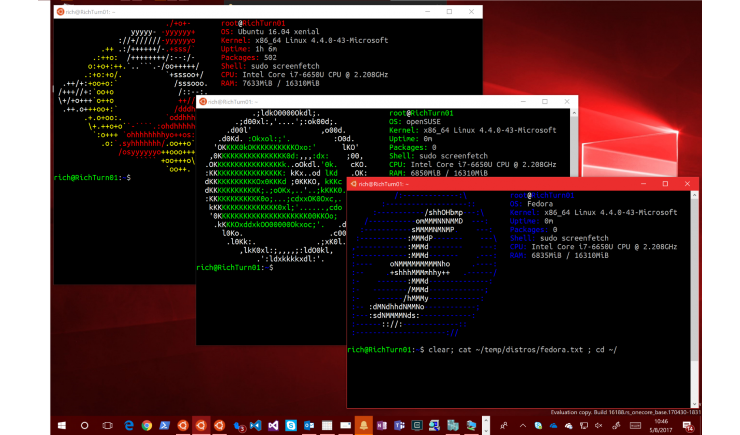The image size is (740, 435).
Task: Open Task View from the taskbar
Action: click(x=107, y=425)
